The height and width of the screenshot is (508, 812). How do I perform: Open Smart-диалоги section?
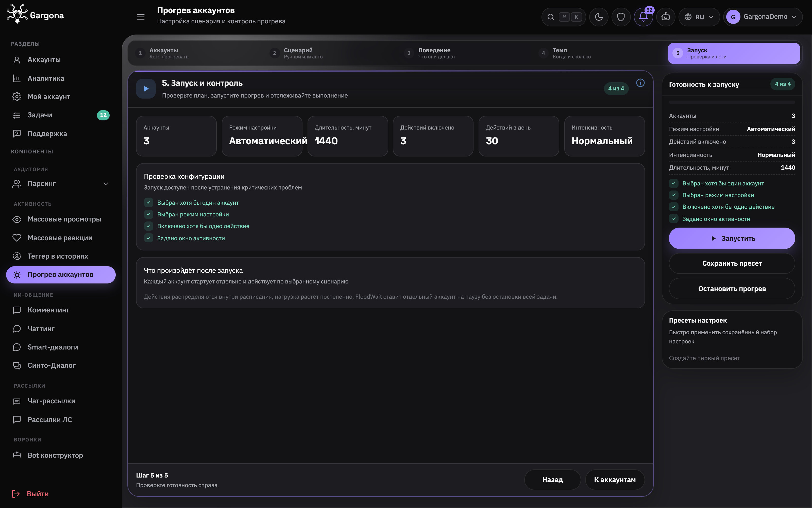pyautogui.click(x=61, y=347)
